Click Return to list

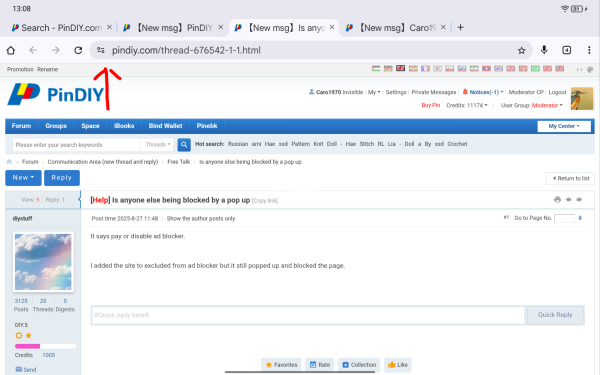(571, 178)
